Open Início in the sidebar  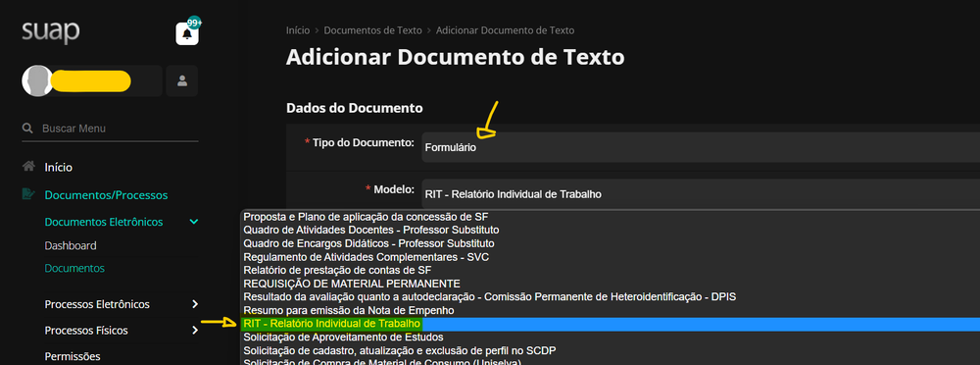tap(58, 167)
